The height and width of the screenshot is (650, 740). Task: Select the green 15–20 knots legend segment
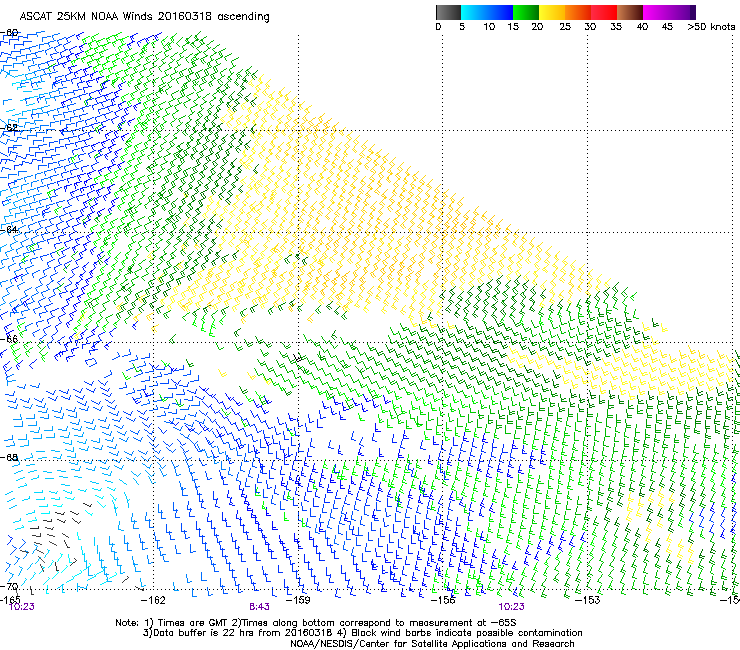coord(526,12)
